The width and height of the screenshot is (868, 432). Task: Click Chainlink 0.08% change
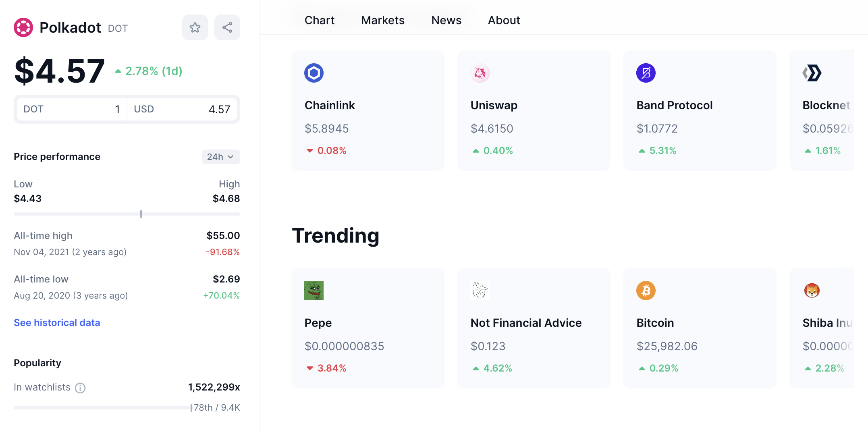(x=326, y=150)
